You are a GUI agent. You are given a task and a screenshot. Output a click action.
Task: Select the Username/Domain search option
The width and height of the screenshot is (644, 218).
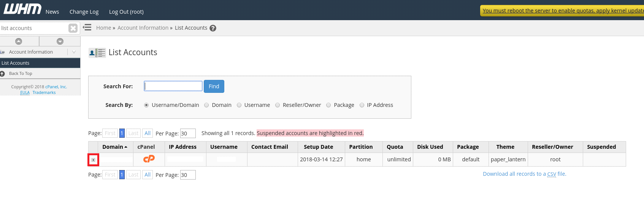[x=146, y=105]
